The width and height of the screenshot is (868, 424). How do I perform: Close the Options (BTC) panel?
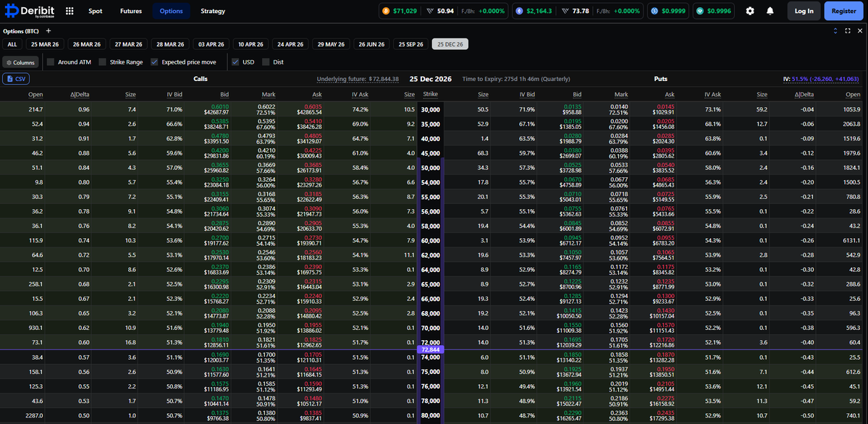coord(860,31)
